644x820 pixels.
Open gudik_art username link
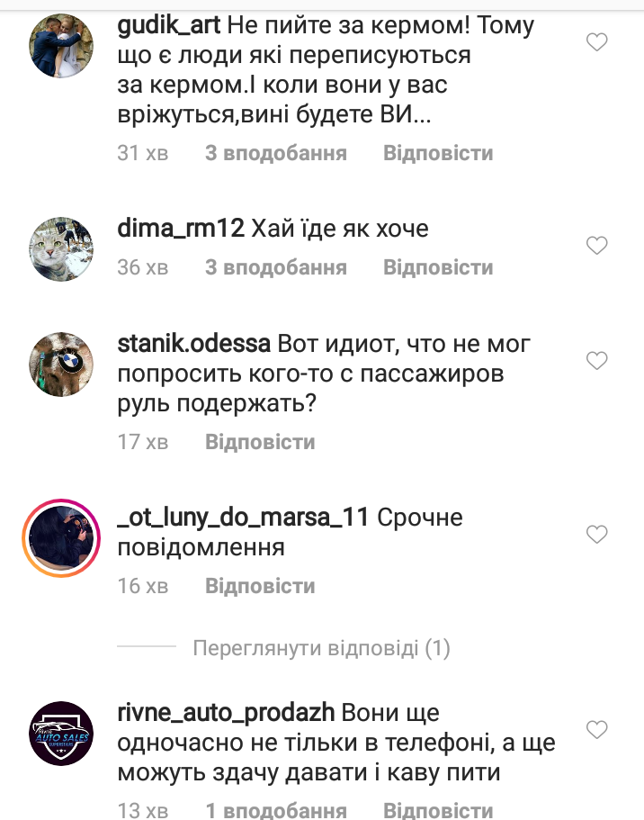click(x=169, y=25)
